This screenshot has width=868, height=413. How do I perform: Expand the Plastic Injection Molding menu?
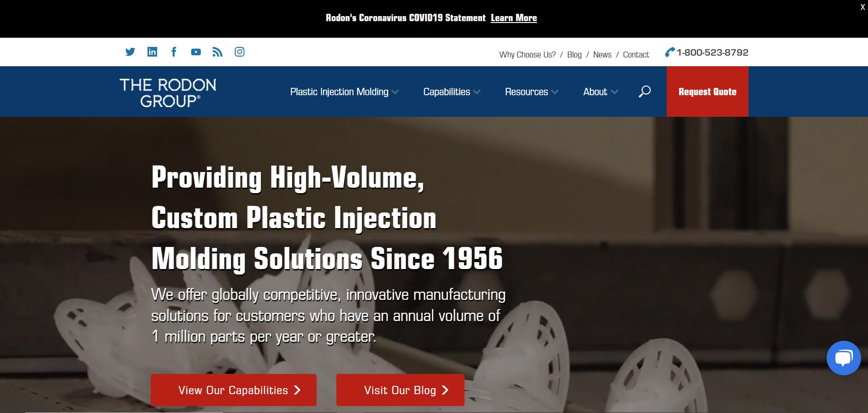point(344,92)
